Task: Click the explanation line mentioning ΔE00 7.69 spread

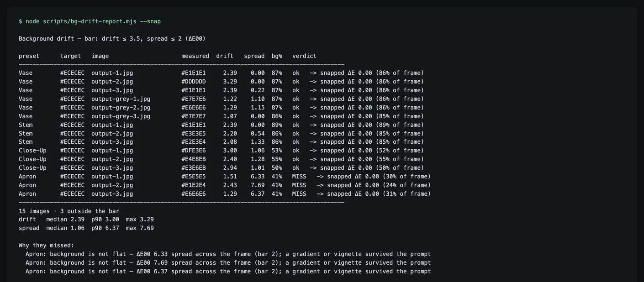Action: [228, 263]
